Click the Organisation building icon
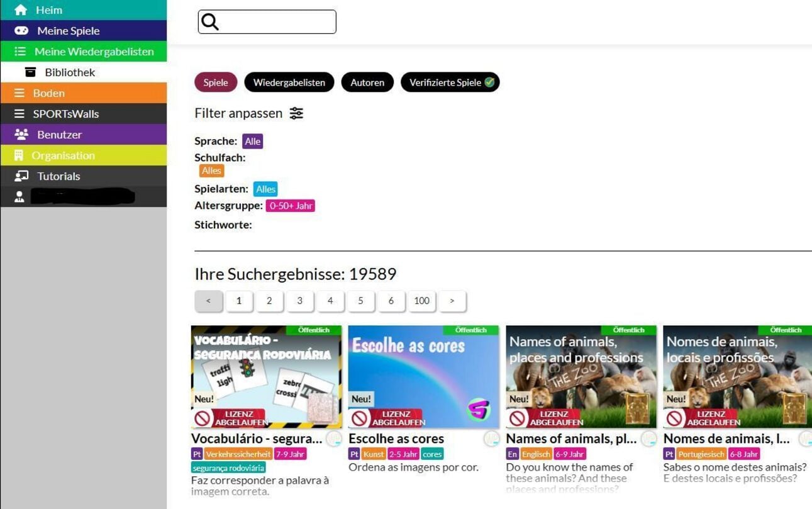 19,155
